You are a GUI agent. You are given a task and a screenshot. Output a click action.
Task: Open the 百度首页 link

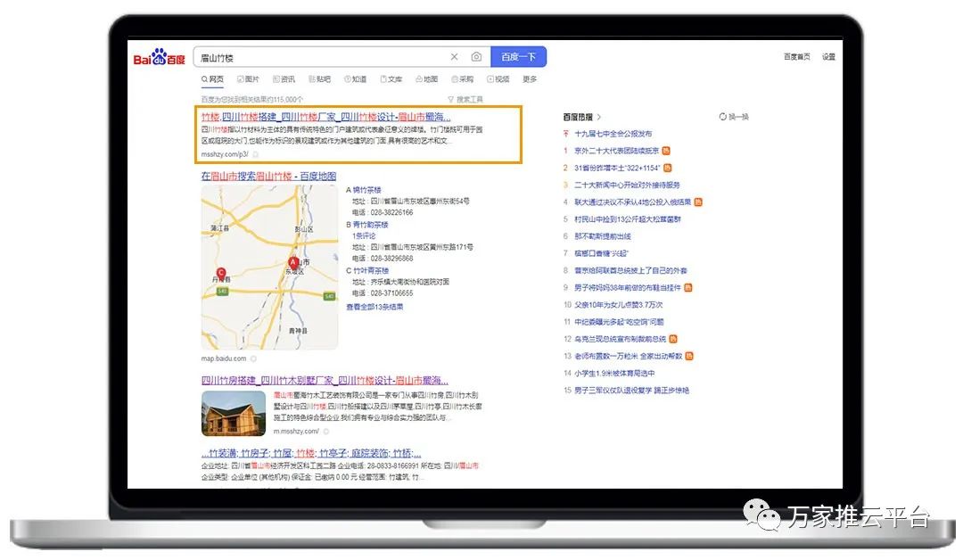(x=797, y=57)
